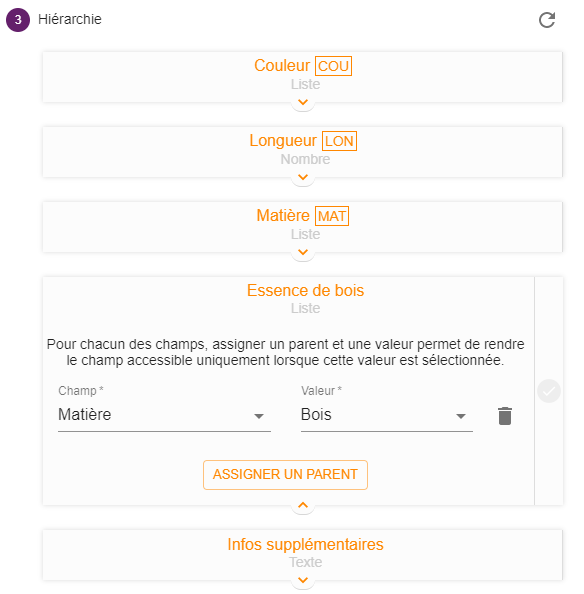
Task: Expand the Couleur card chevron
Action: point(303,102)
